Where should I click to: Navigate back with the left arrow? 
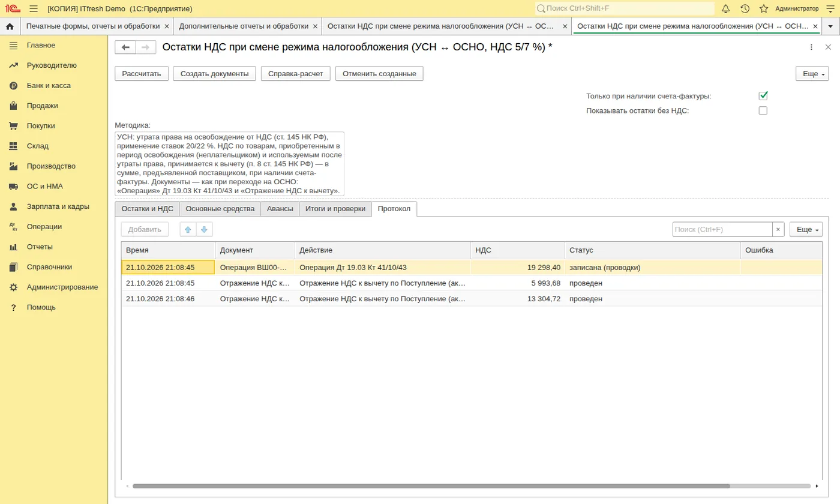coord(125,47)
